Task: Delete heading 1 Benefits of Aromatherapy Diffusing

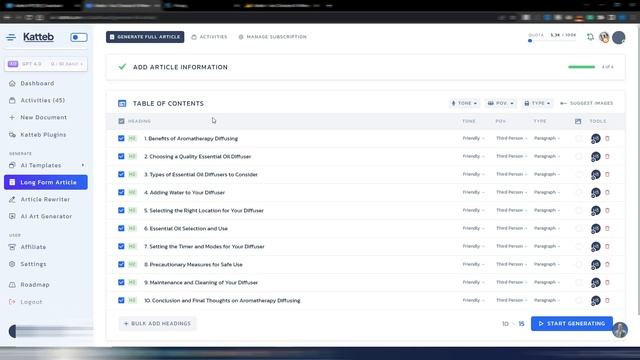Action: 607,138
